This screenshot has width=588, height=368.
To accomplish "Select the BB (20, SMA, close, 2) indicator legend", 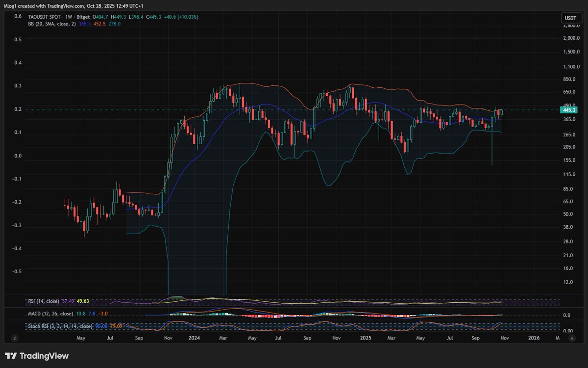I will coord(52,24).
